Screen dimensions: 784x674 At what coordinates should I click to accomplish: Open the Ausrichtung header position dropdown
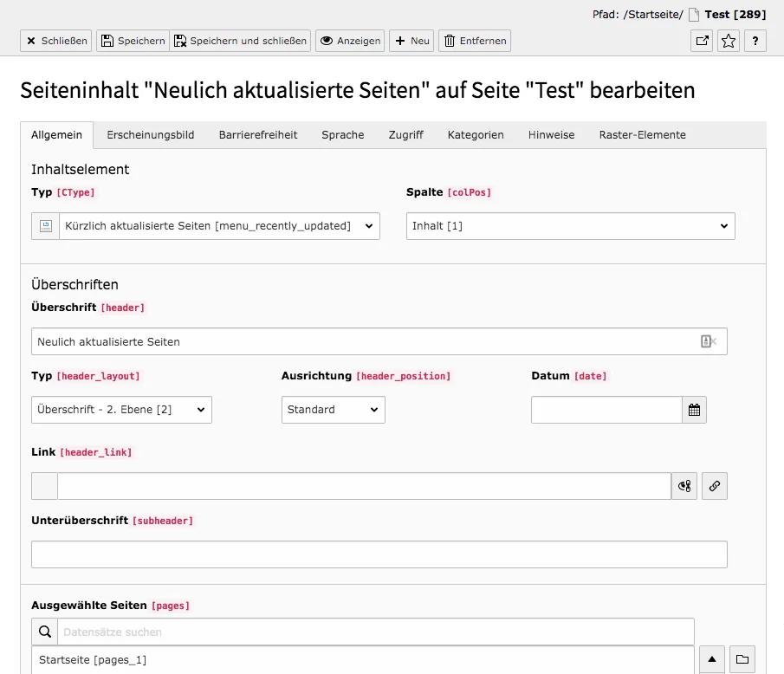pyautogui.click(x=333, y=409)
